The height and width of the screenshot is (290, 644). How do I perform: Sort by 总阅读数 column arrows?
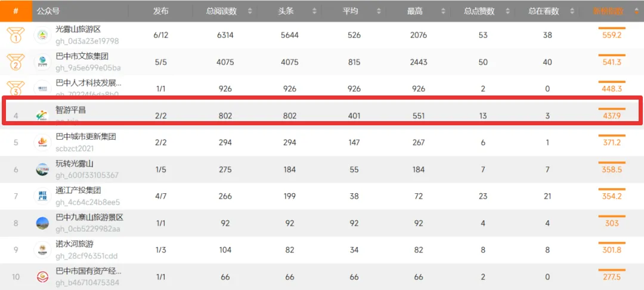250,11
